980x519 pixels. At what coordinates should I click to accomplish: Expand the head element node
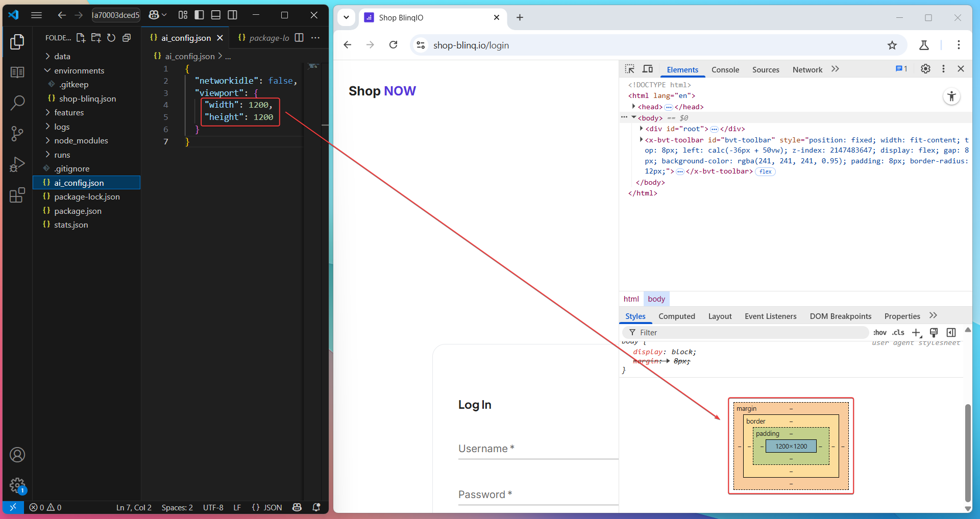pos(633,107)
